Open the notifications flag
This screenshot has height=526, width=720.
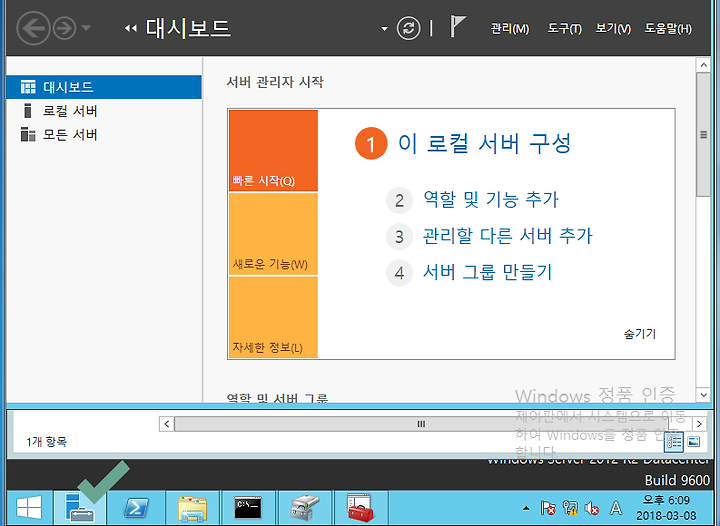coord(457,27)
